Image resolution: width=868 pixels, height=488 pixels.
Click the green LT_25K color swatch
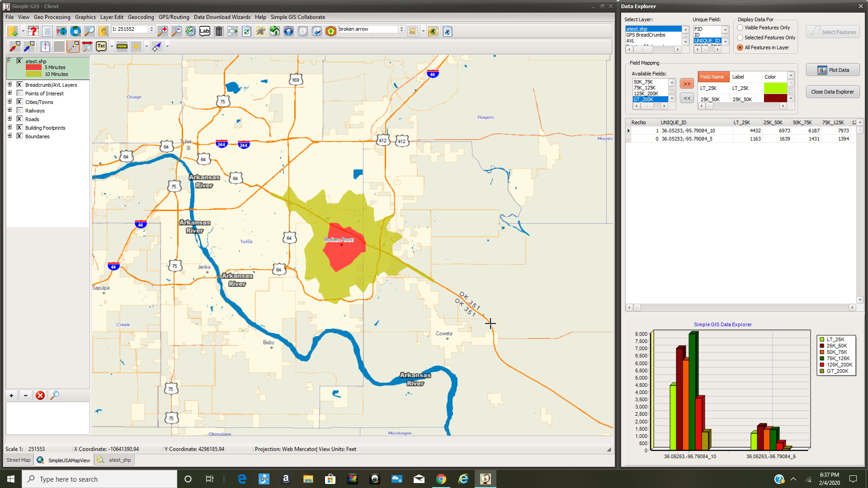[776, 88]
